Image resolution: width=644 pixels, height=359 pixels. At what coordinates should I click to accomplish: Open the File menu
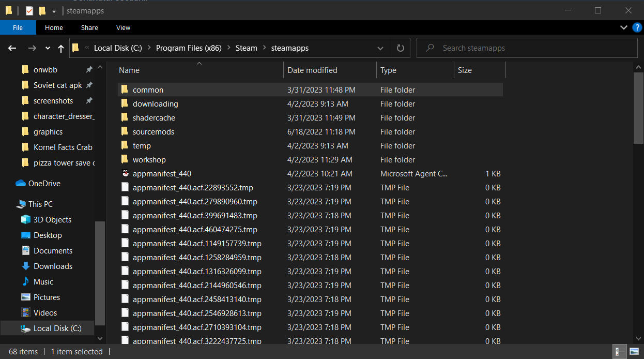pyautogui.click(x=18, y=27)
